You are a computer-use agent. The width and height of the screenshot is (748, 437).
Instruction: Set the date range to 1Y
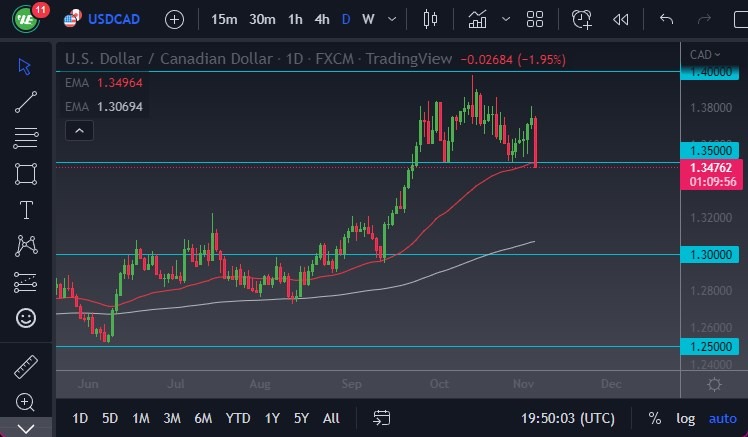click(272, 418)
